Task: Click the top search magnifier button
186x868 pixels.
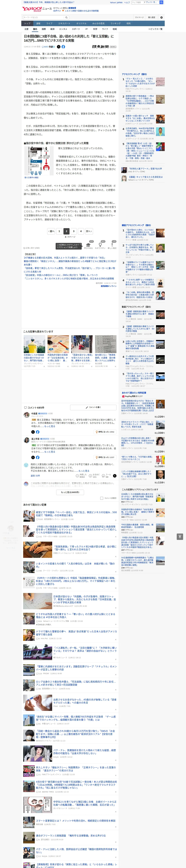Action: point(161,2)
